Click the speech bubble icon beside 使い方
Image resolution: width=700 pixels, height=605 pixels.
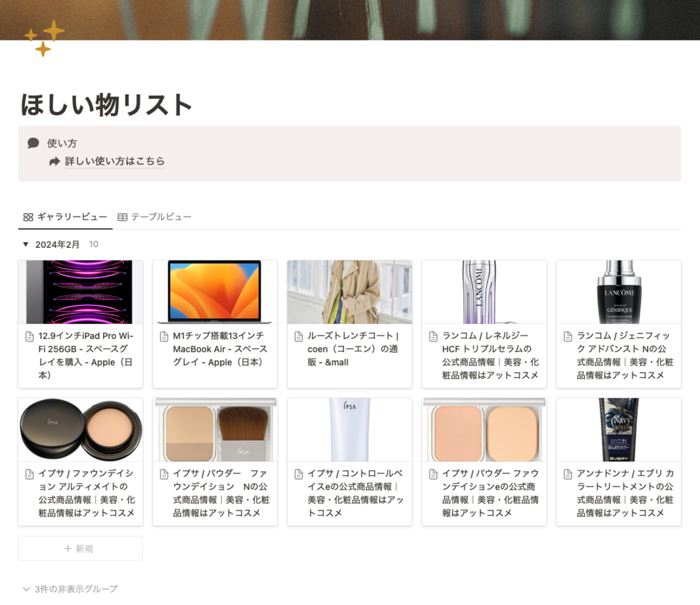(33, 143)
